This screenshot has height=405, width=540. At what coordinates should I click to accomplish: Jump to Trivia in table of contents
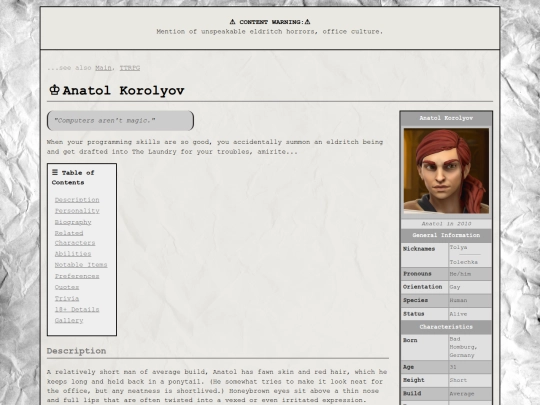67,299
